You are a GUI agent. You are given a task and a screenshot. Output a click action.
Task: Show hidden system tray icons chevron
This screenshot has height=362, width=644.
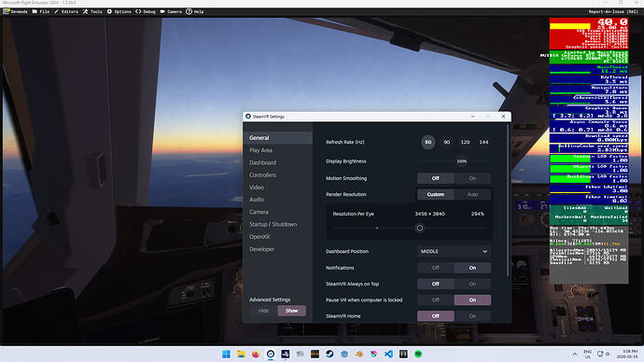click(x=575, y=354)
